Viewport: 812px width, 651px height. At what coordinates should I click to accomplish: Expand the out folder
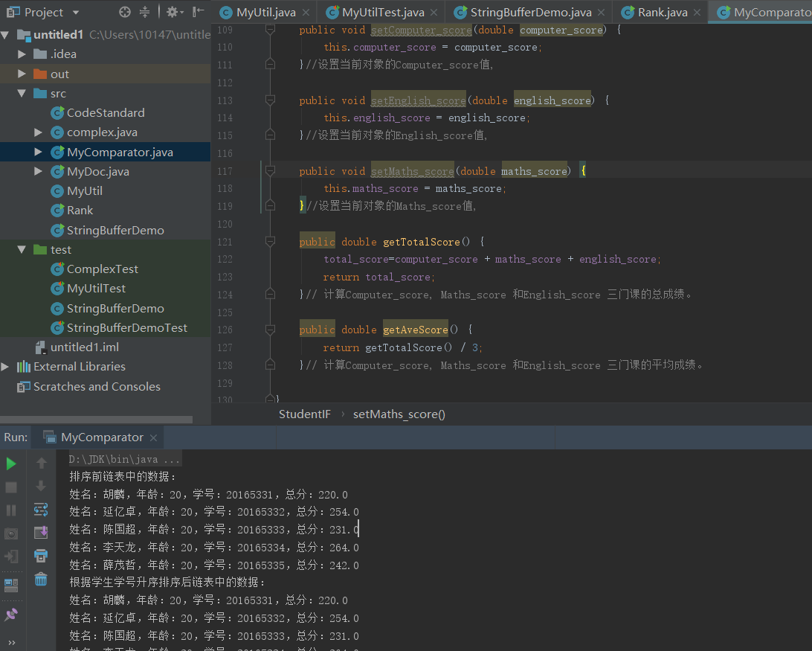click(22, 74)
